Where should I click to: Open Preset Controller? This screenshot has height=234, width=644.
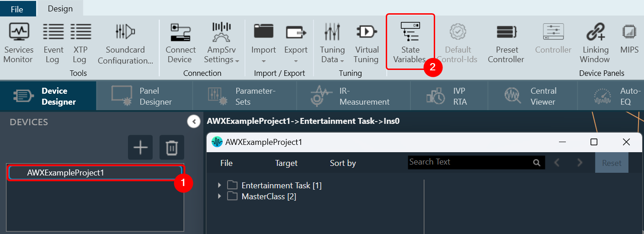point(506,43)
